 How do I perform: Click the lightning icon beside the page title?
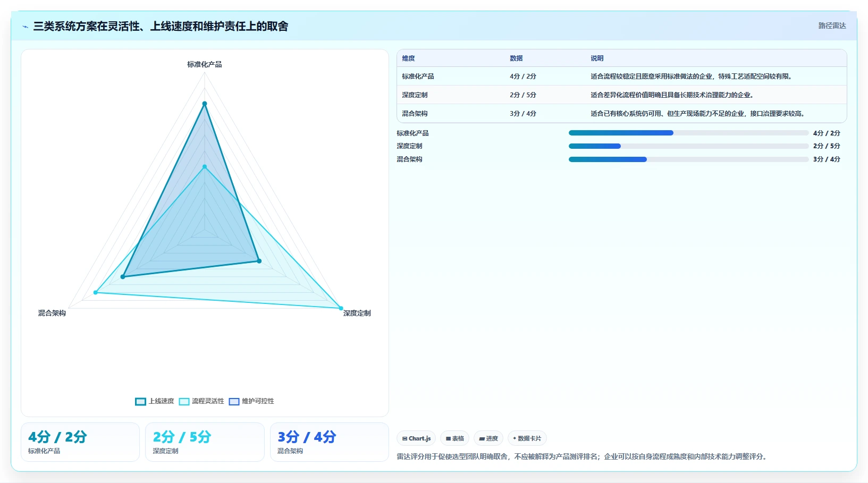point(25,27)
